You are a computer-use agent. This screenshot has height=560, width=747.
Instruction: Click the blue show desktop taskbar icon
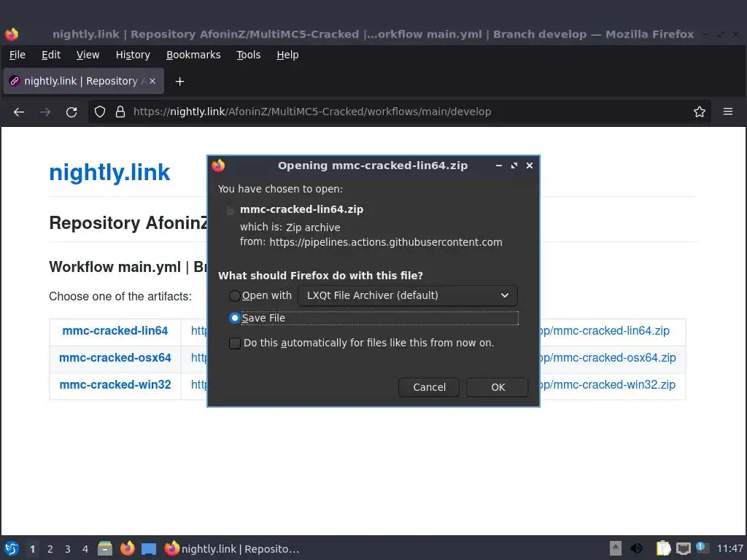[149, 549]
